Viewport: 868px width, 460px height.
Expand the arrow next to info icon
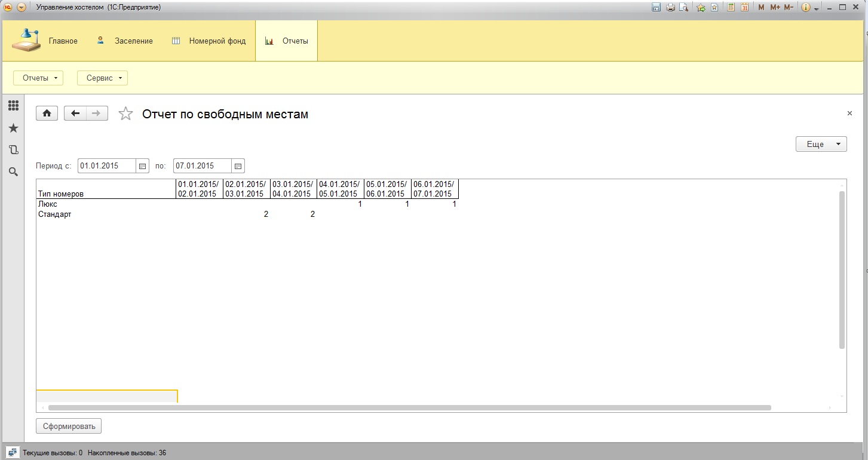(x=816, y=8)
